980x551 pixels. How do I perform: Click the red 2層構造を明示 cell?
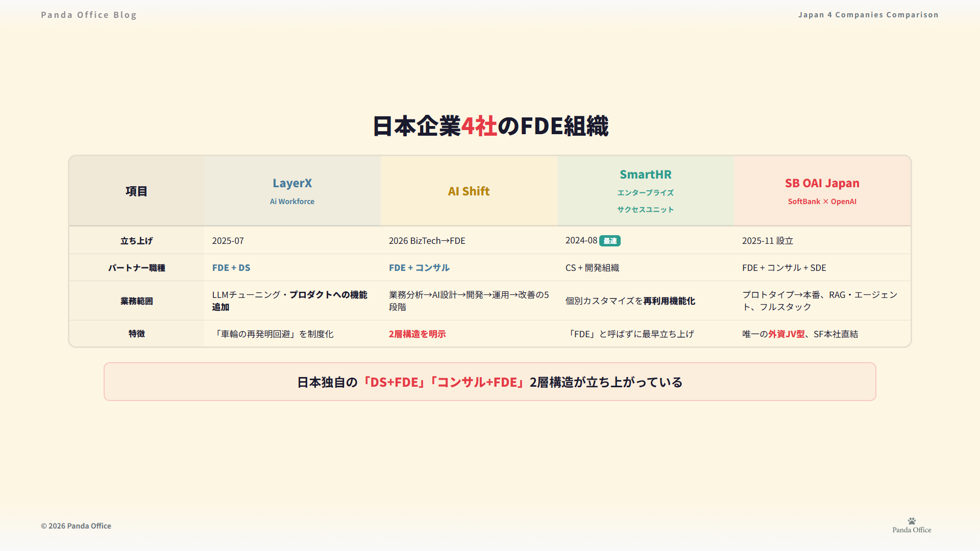click(x=469, y=334)
